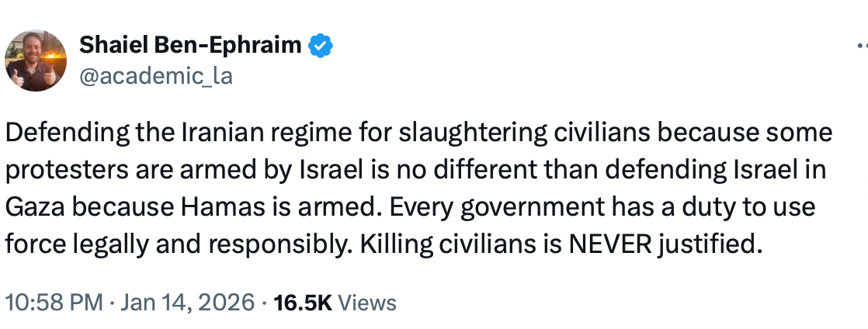Click the first line of tweet text
Image resolution: width=868 pixels, height=329 pixels.
(418, 133)
